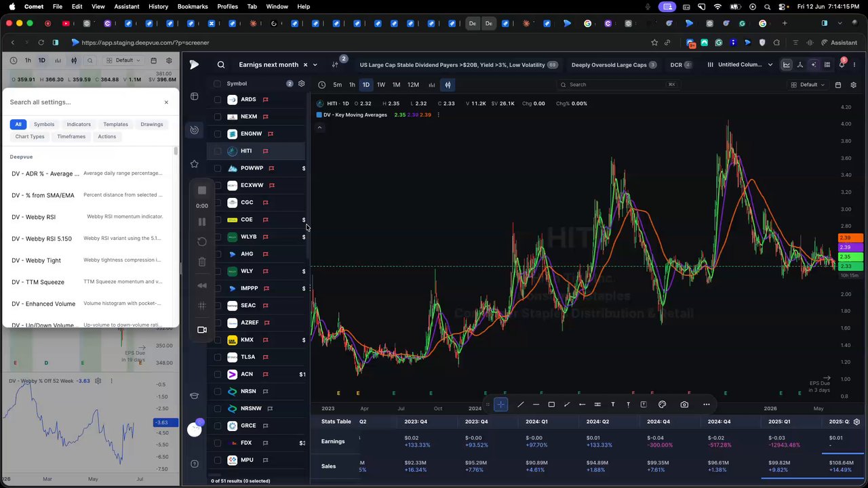
Task: Collapse the chart indicator legend chevron
Action: pyautogui.click(x=319, y=127)
